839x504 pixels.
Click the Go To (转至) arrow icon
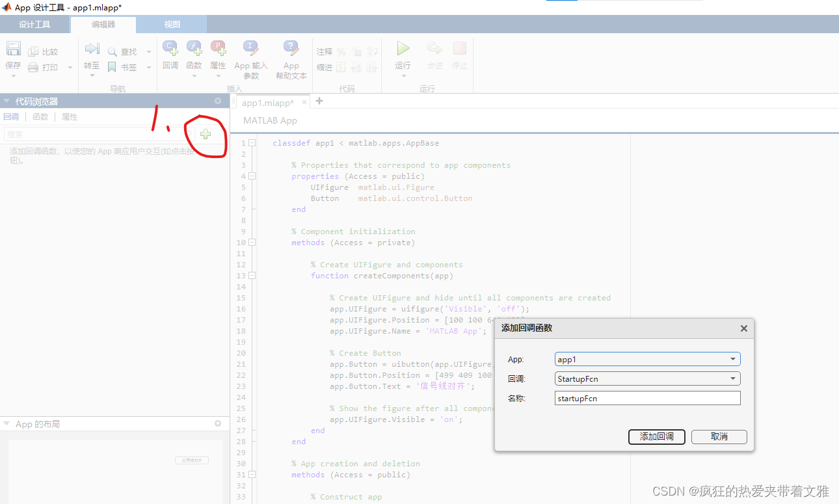coord(92,49)
